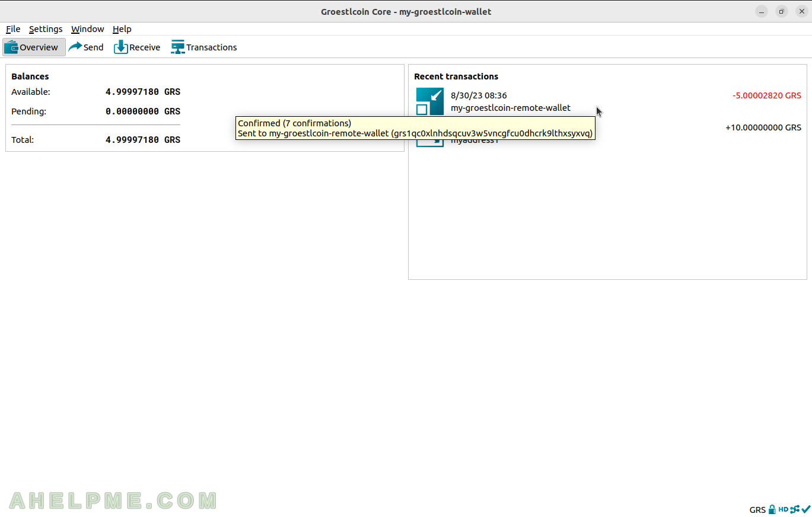Click the Balances heading

[x=30, y=76]
